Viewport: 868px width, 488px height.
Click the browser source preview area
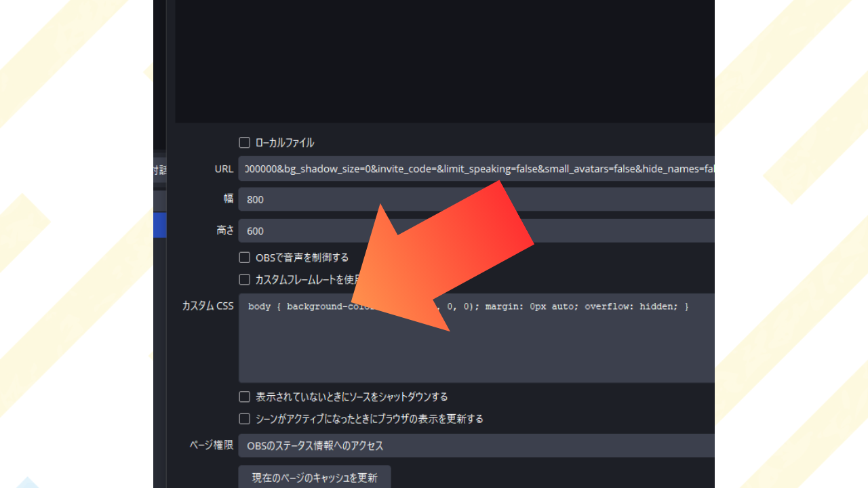(x=445, y=61)
